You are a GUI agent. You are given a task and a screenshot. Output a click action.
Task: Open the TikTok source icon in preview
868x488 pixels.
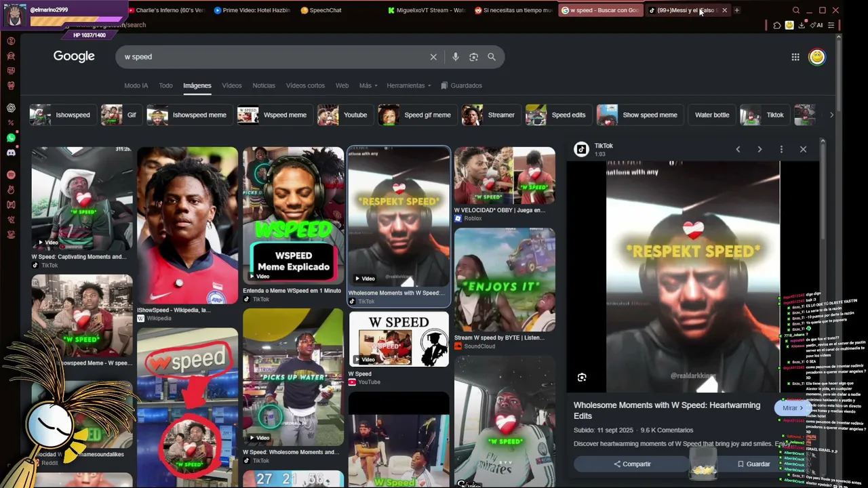(x=581, y=150)
